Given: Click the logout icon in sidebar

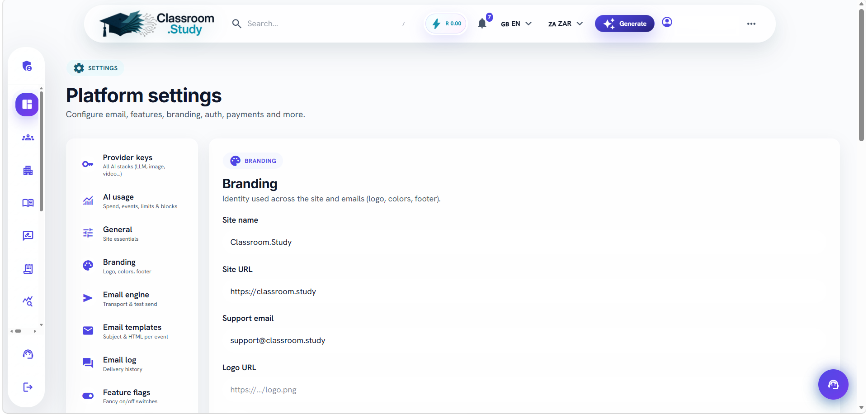Looking at the screenshot, I should tap(28, 387).
